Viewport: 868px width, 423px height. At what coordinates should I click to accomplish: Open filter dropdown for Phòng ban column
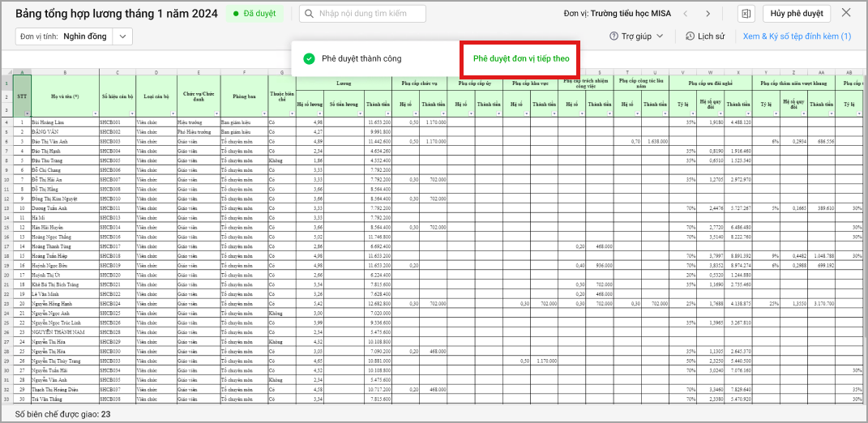263,113
